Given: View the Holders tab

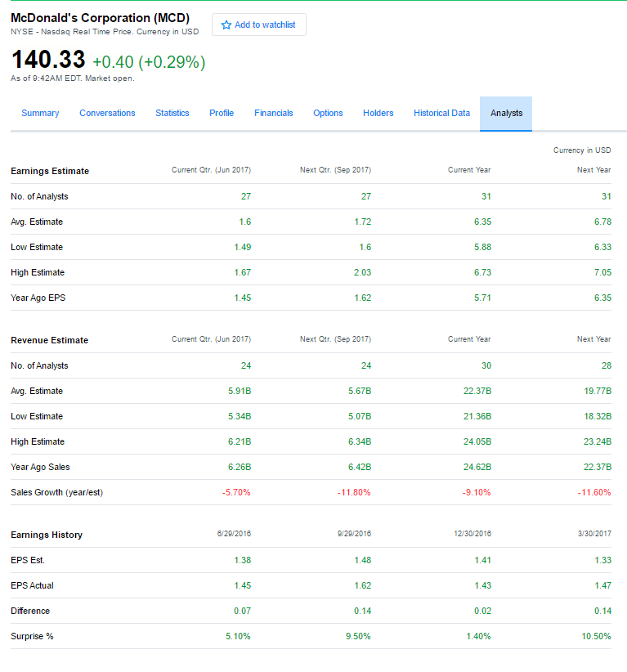Looking at the screenshot, I should 378,113.
